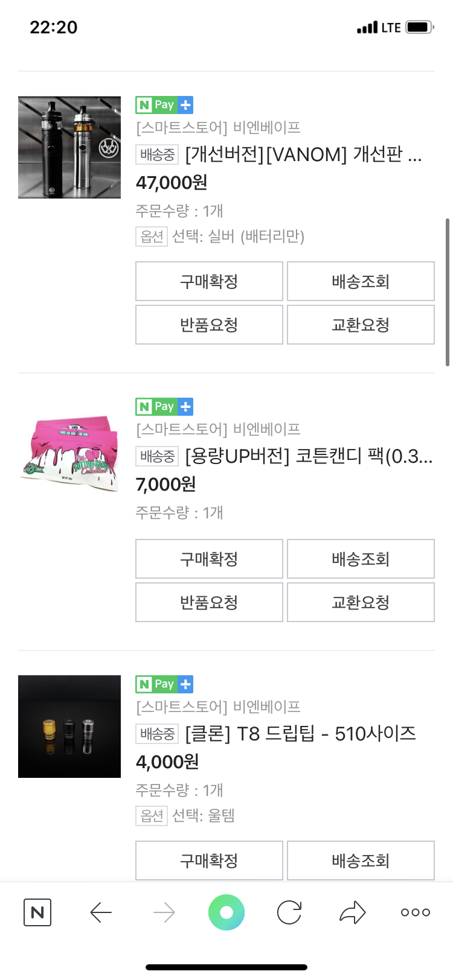Confirm purchase of the T8 drip tip

point(209,861)
